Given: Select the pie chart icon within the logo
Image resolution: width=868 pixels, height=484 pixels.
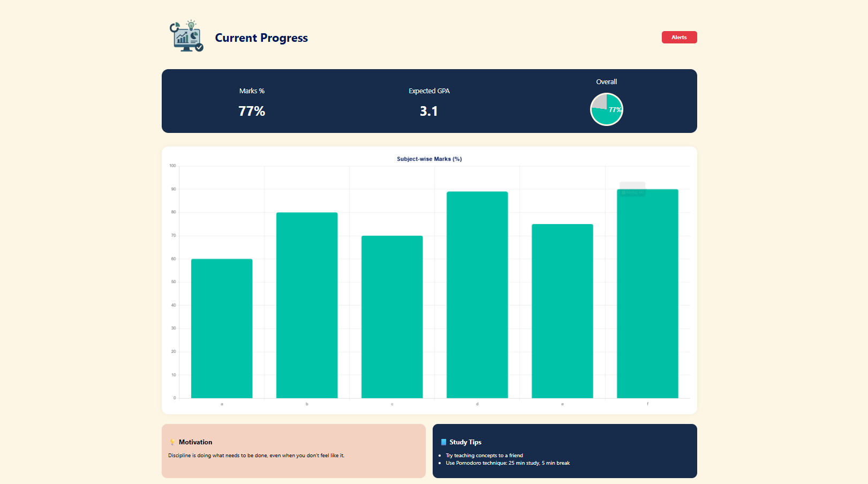Looking at the screenshot, I should pyautogui.click(x=194, y=36).
